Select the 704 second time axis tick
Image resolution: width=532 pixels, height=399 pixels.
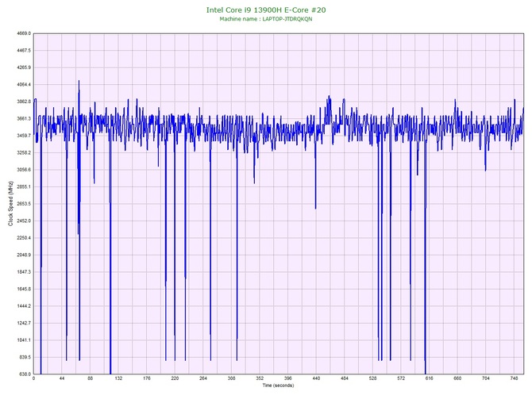485,379
